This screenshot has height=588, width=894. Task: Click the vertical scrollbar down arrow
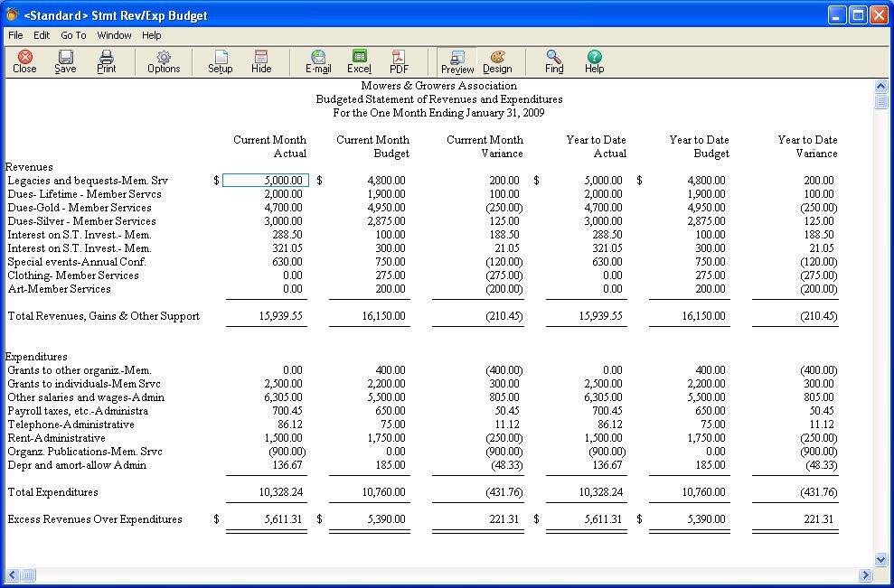tap(881, 560)
